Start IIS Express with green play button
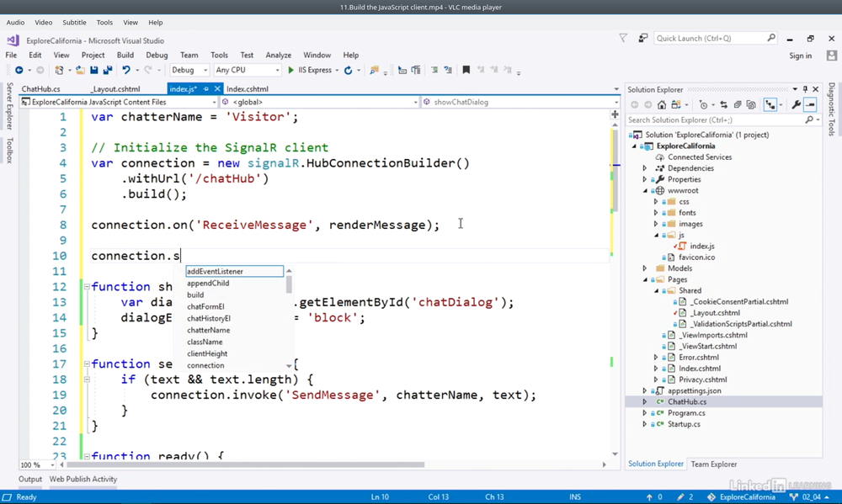Screen dimensions: 842x504 (x=290, y=70)
